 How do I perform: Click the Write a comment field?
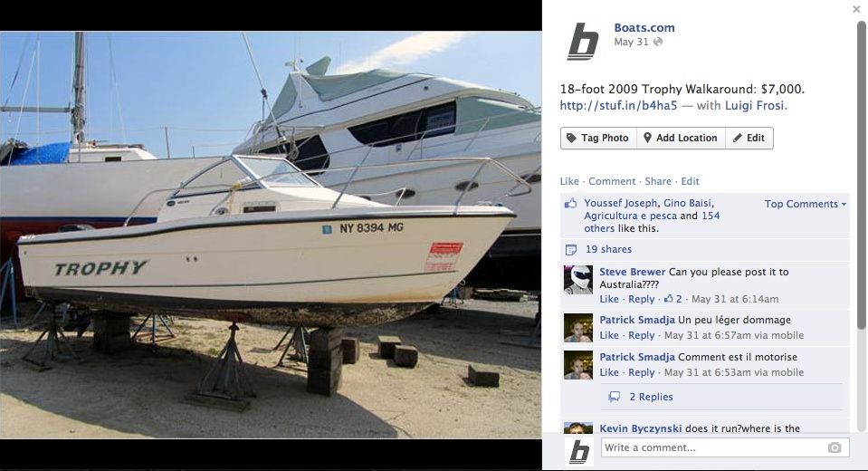click(x=725, y=447)
